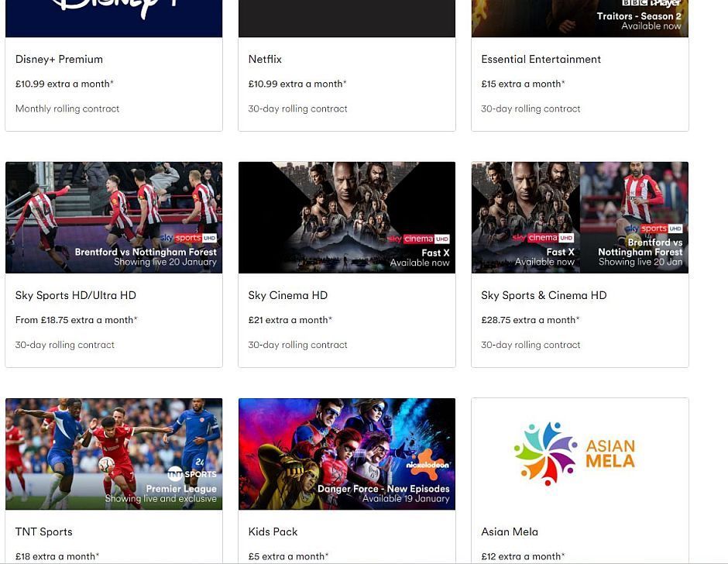728x564 pixels.
Task: Click '£18 extra a month' price
Action: [x=57, y=556]
